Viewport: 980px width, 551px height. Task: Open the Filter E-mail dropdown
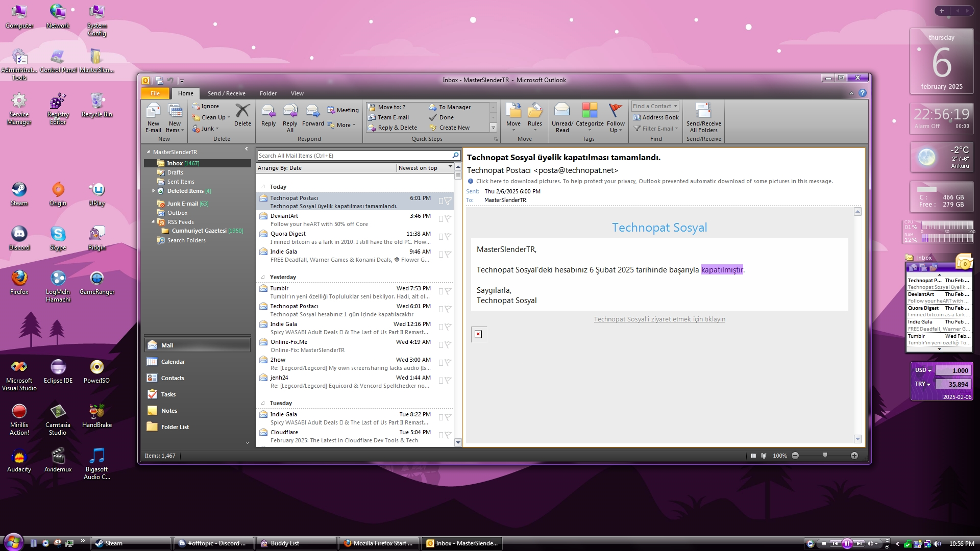(656, 129)
